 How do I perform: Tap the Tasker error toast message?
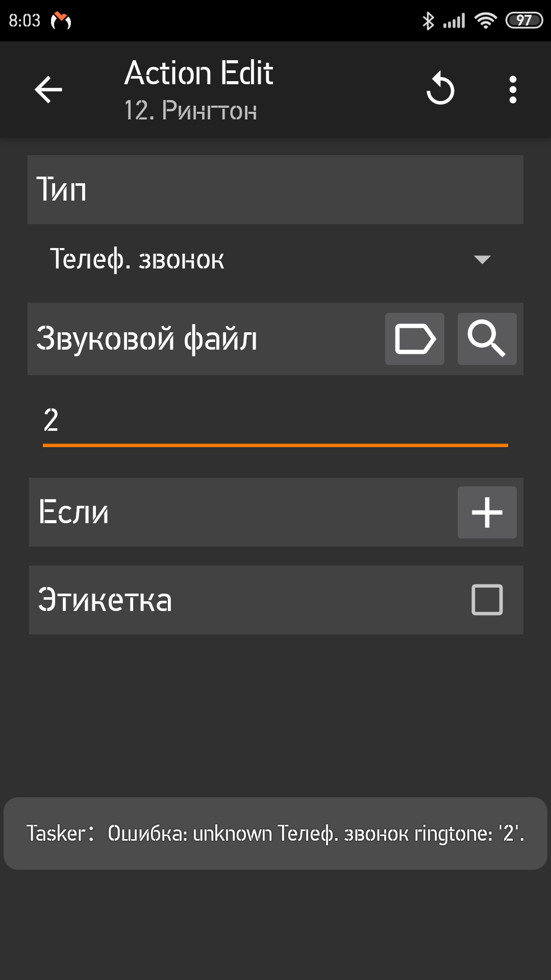pos(275,834)
